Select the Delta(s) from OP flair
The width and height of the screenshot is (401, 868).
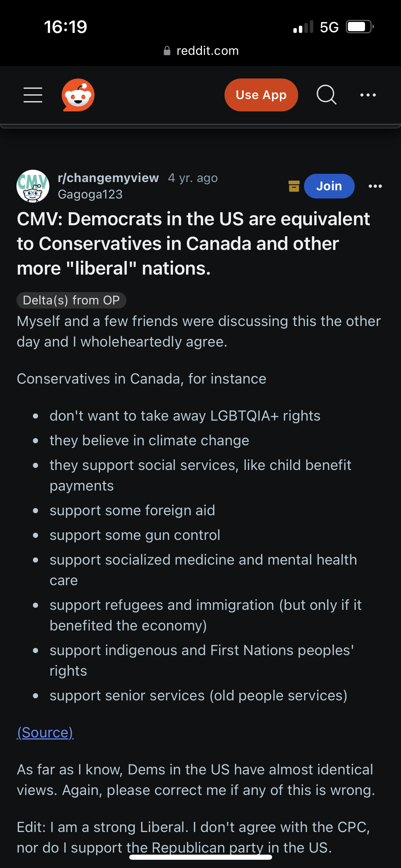[x=71, y=300]
